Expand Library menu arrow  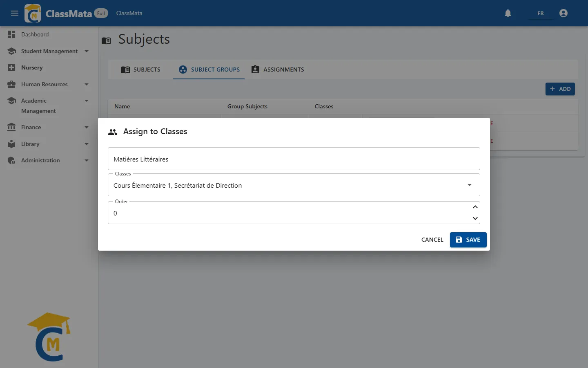pos(87,144)
